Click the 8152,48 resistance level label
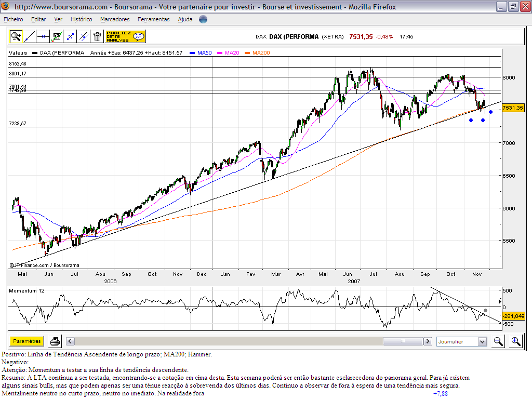The width and height of the screenshot is (532, 399). (18, 64)
